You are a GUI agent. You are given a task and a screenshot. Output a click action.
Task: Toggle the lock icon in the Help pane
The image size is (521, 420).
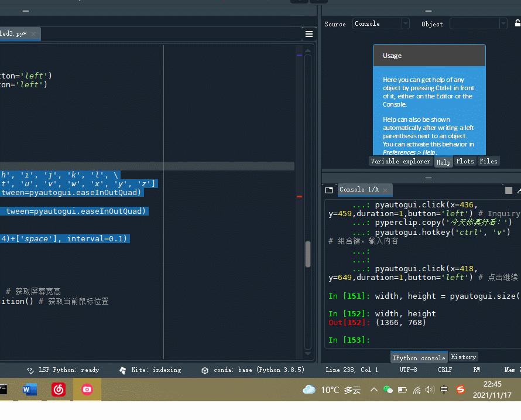pos(518,23)
